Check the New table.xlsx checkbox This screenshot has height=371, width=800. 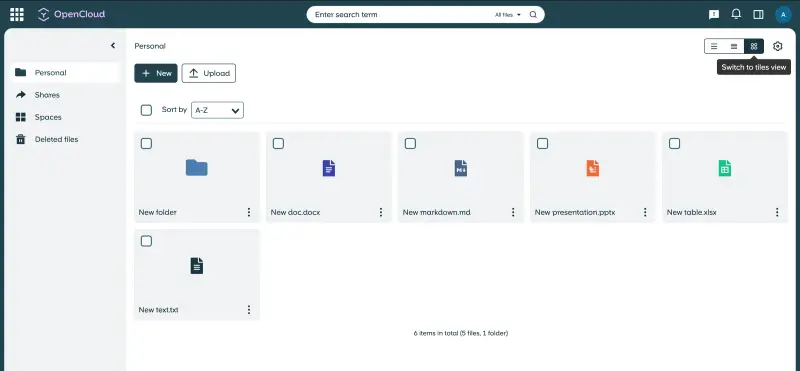[x=674, y=144]
